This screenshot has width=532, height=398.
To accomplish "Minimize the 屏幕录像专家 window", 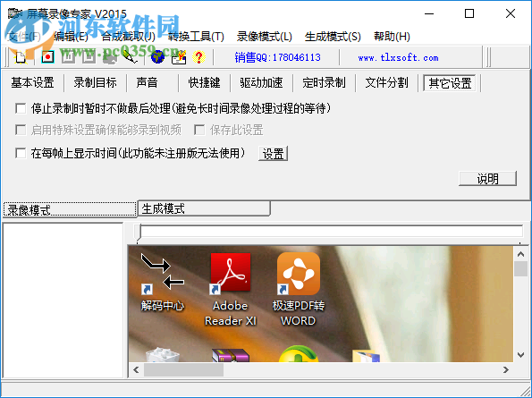I will [429, 14].
